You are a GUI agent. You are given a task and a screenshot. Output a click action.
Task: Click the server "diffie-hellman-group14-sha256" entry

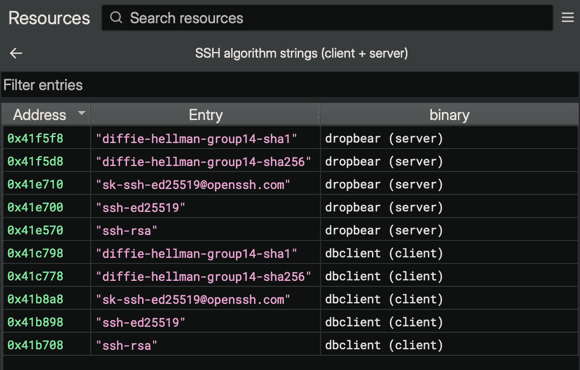[203, 161]
